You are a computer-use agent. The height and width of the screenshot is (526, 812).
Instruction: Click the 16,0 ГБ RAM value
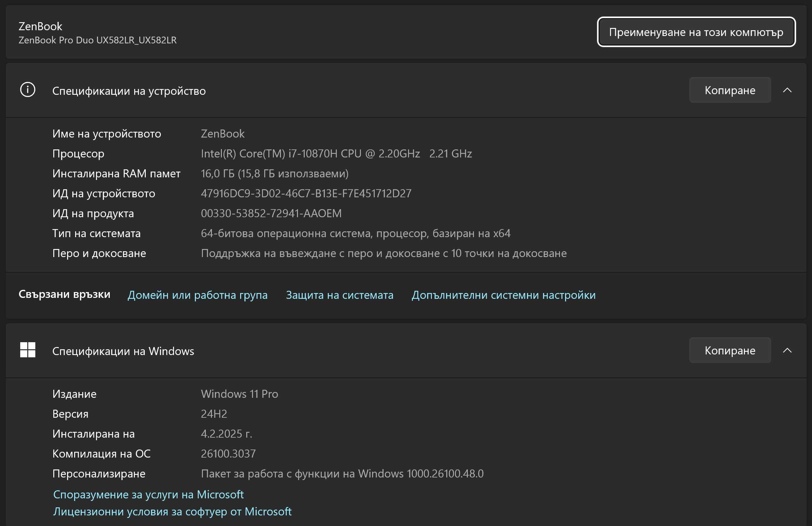coord(275,174)
